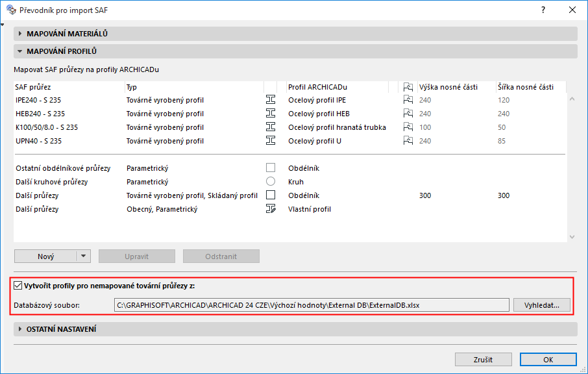
Task: Click the I-beam profile icon in HEB240 row
Action: coord(271,113)
